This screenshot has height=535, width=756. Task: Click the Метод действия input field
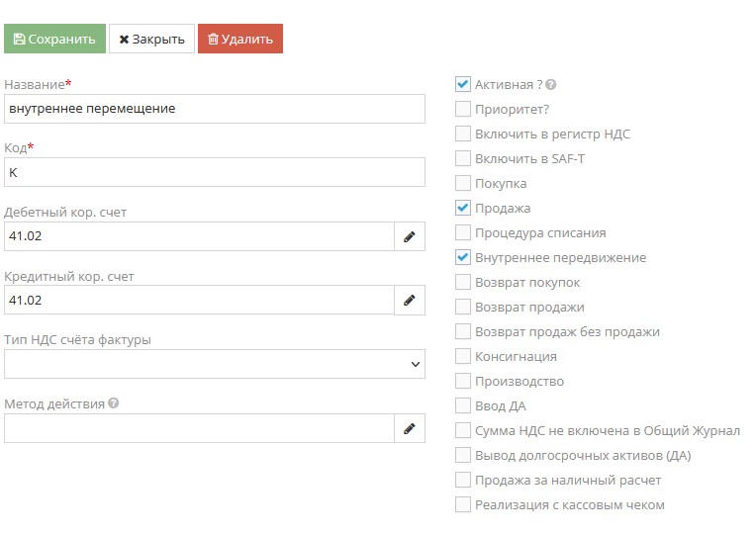tap(198, 428)
